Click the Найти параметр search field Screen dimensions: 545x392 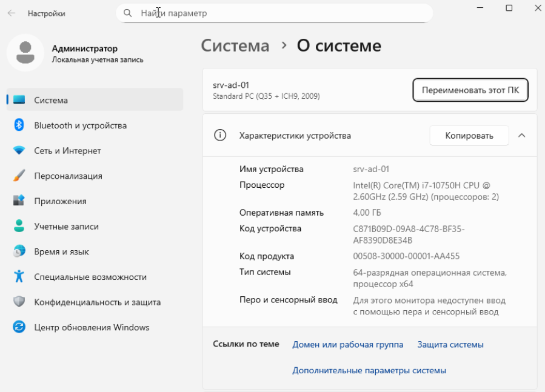(x=275, y=13)
